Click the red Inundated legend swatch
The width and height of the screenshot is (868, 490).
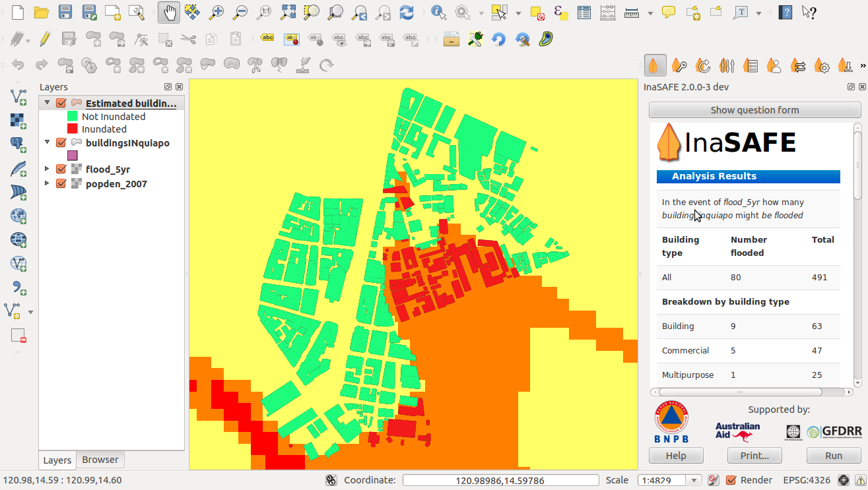coord(73,129)
